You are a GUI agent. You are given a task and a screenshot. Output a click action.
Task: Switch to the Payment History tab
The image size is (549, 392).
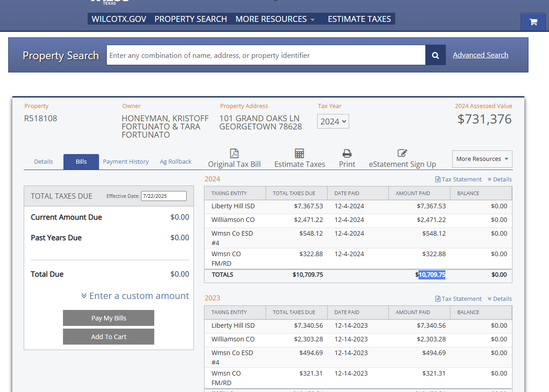pyautogui.click(x=125, y=162)
